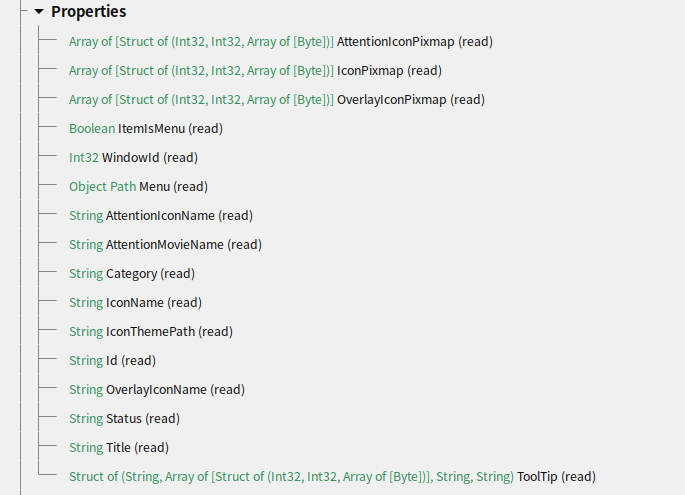Collapse the Properties section arrow

39,12
